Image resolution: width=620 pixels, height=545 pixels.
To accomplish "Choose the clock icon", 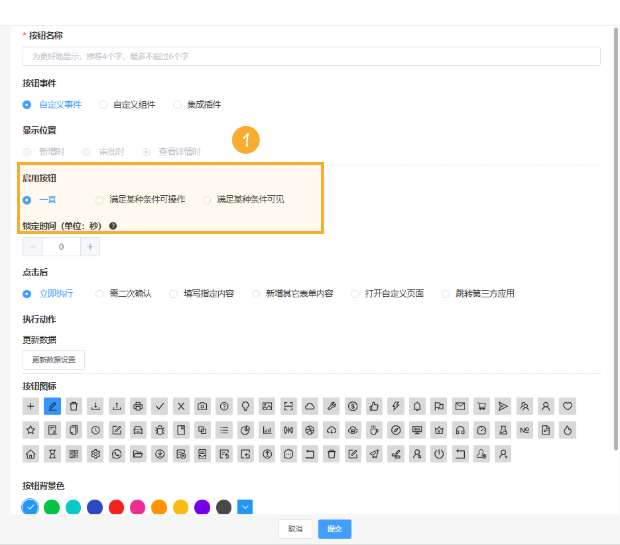I will click(x=95, y=430).
